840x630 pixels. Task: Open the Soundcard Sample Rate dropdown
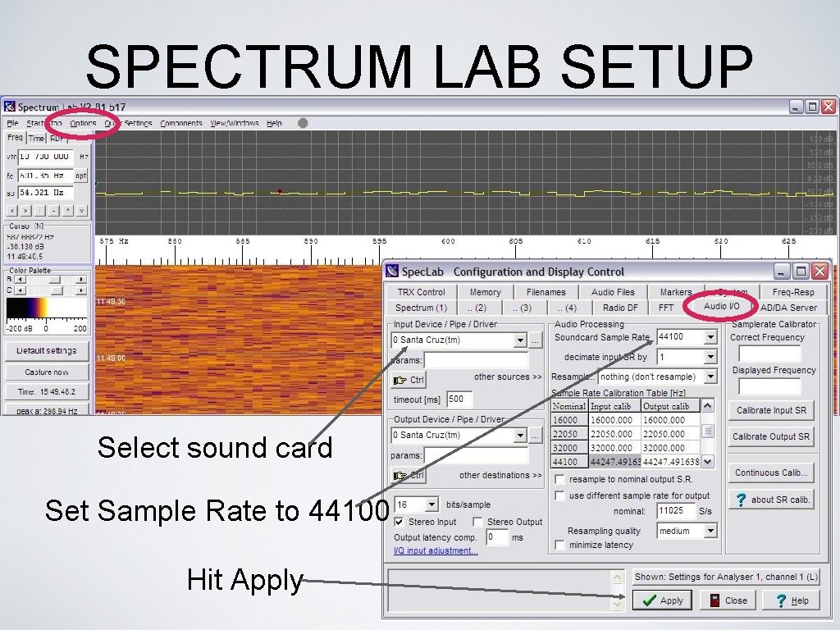[x=710, y=337]
